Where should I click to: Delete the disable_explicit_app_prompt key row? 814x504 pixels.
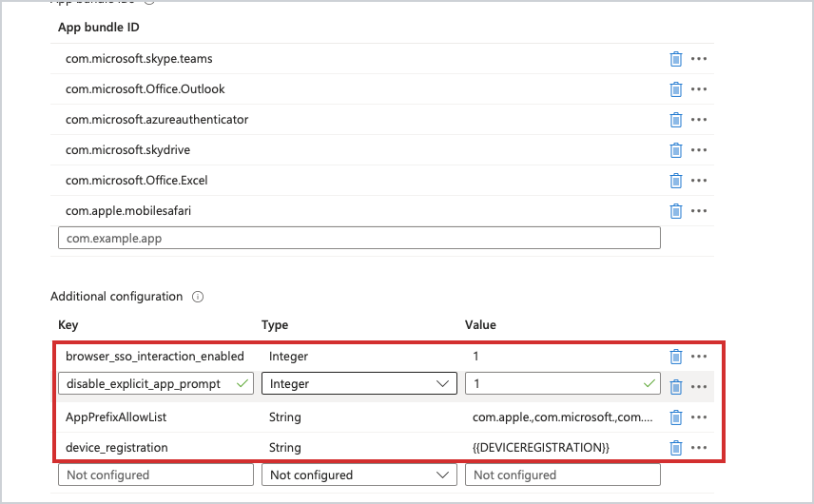[675, 387]
